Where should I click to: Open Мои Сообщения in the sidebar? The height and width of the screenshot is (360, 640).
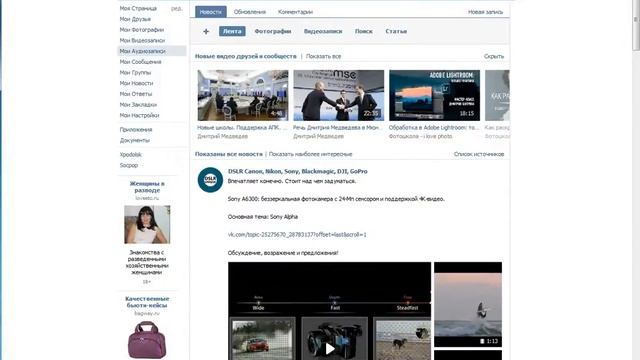(140, 62)
